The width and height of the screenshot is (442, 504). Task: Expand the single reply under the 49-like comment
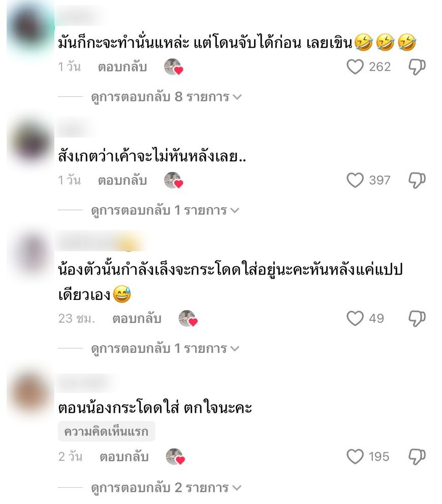tap(165, 348)
